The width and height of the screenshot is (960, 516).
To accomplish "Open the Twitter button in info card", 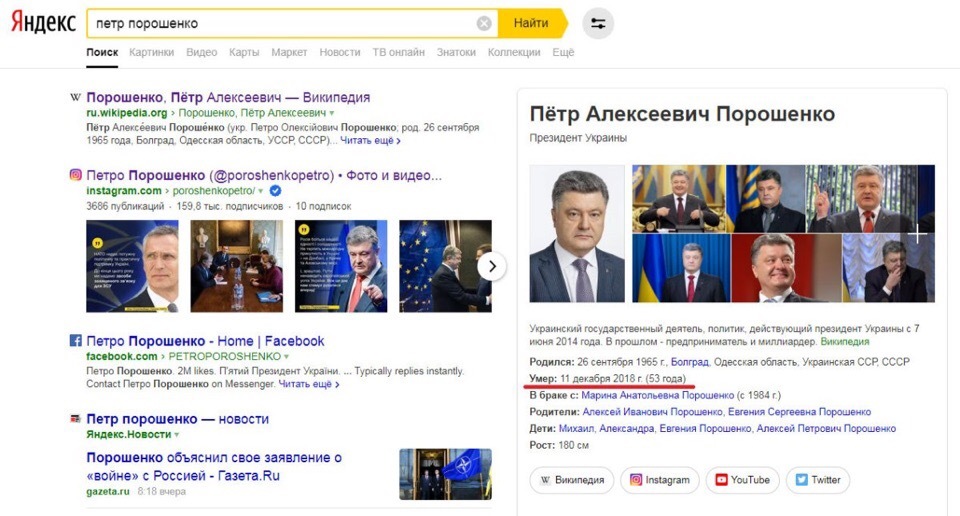I will pyautogui.click(x=817, y=480).
